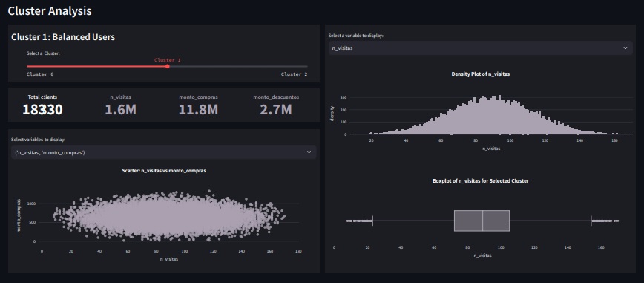
Task: Click the monto_compras metric value 11.8M
Action: point(198,110)
